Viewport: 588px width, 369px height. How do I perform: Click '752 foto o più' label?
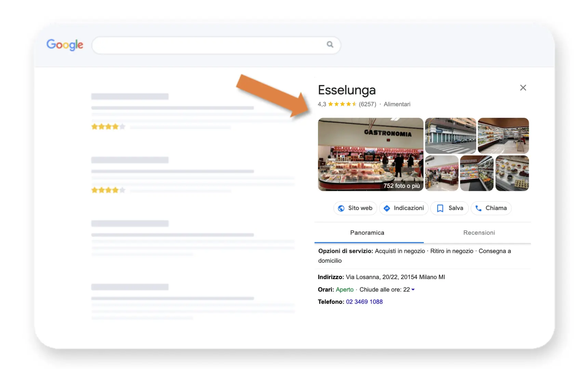[x=402, y=186]
